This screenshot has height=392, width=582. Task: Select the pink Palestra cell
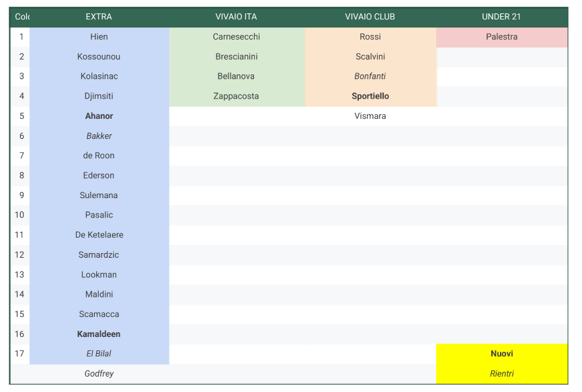[x=501, y=37]
